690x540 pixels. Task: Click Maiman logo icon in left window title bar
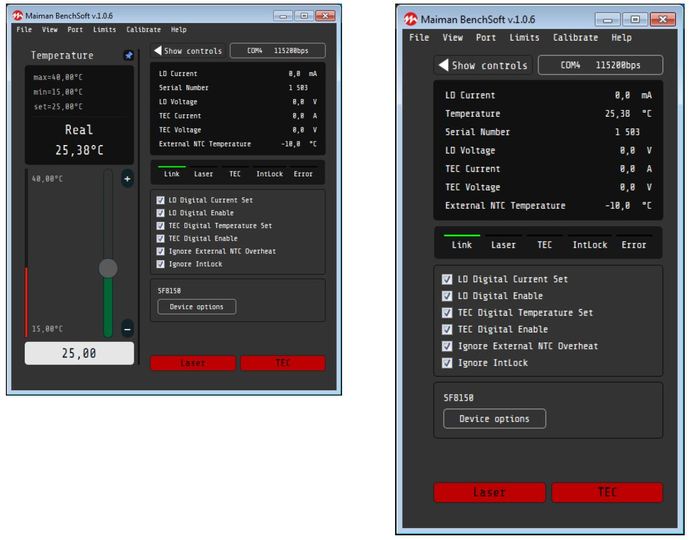pos(18,16)
